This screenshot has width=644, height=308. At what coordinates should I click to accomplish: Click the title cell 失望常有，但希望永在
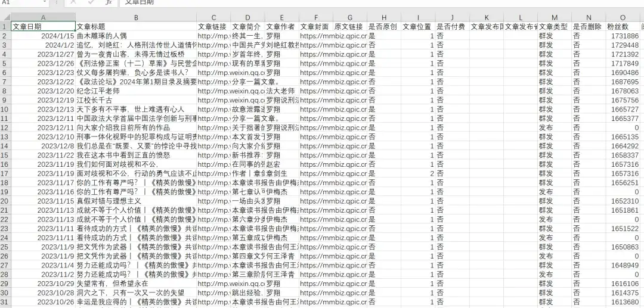[x=136, y=284]
